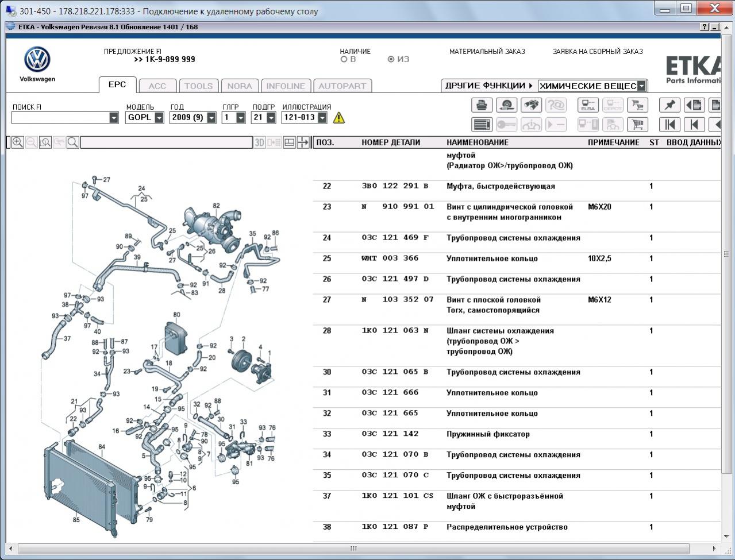Click the yellow warning triangle icon
This screenshot has height=560, width=735.
[x=339, y=118]
